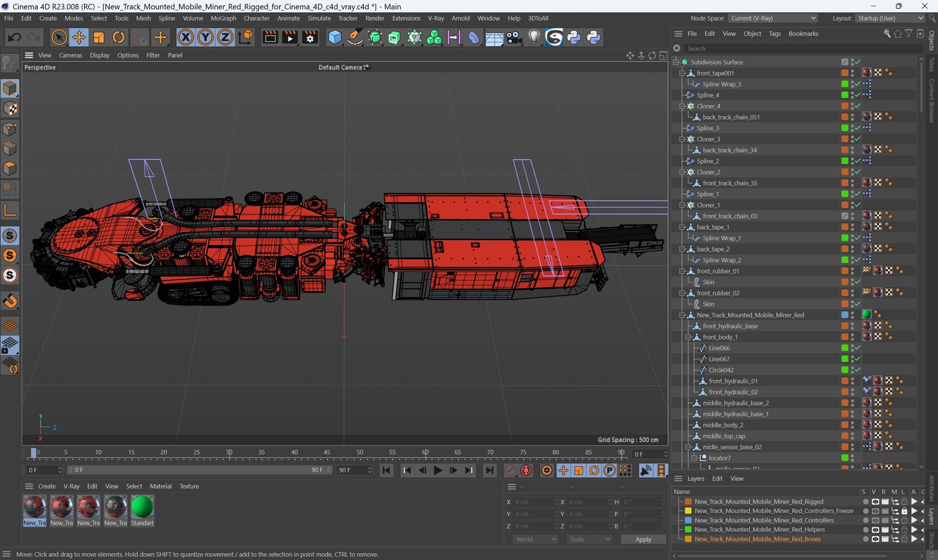Open the Content Browser side tab
The width and height of the screenshot is (938, 560).
(x=932, y=101)
